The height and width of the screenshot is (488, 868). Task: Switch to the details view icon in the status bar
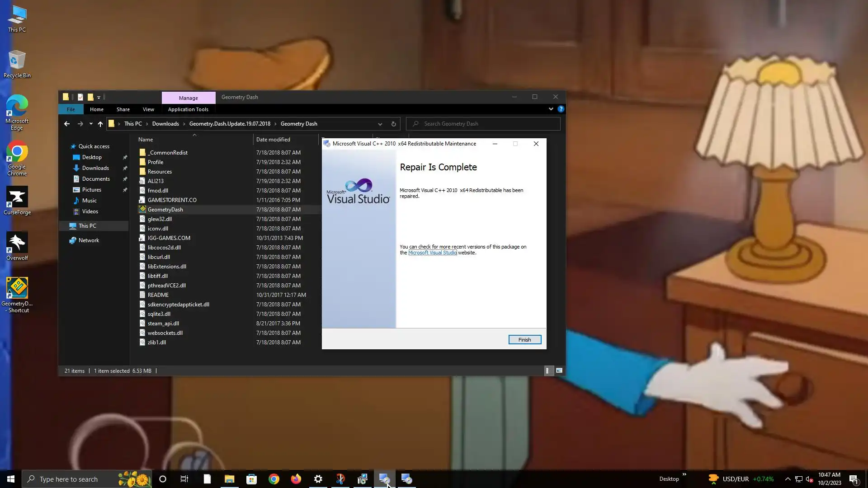547,371
